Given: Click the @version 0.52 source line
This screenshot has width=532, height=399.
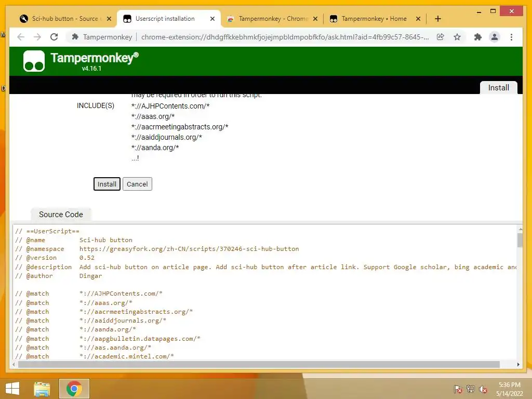Looking at the screenshot, I should (55, 258).
